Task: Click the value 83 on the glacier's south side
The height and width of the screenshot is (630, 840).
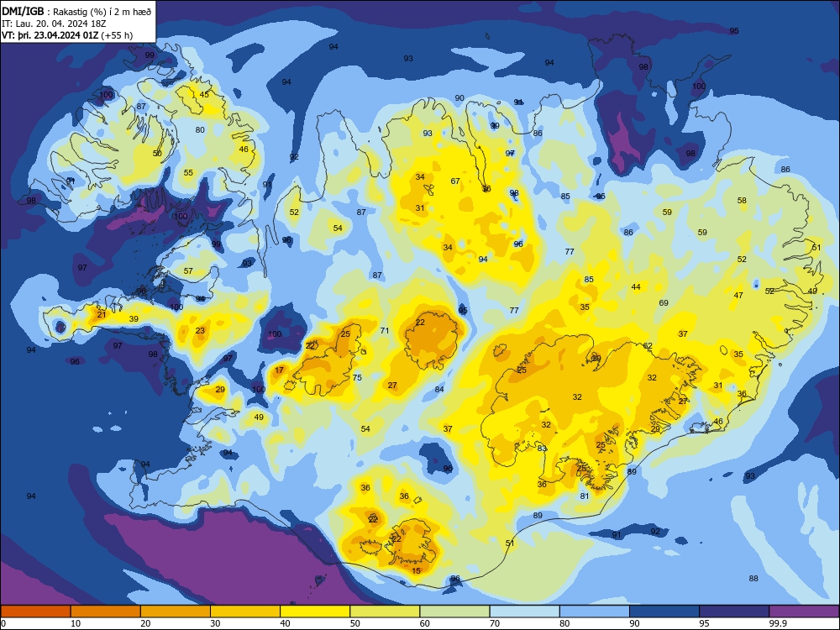Action: point(542,449)
